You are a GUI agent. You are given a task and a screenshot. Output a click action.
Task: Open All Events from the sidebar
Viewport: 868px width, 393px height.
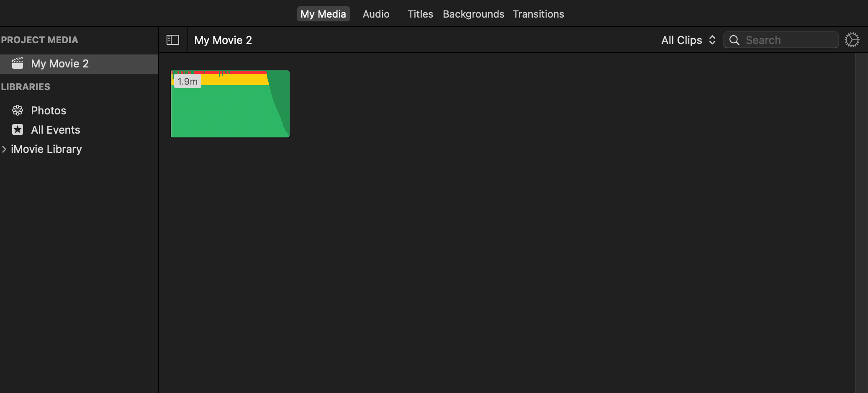[55, 129]
